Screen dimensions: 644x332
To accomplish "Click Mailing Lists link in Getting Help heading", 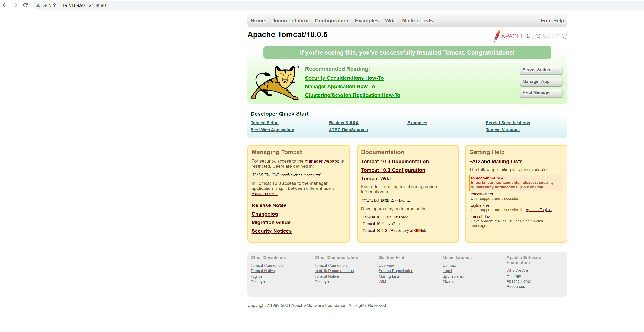I will coord(507,161).
